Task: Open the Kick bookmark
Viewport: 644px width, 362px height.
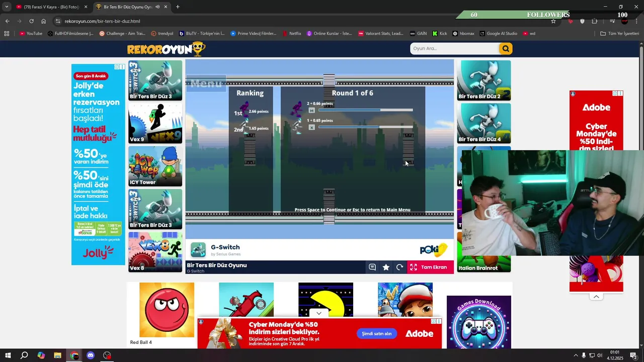Action: click(x=440, y=34)
